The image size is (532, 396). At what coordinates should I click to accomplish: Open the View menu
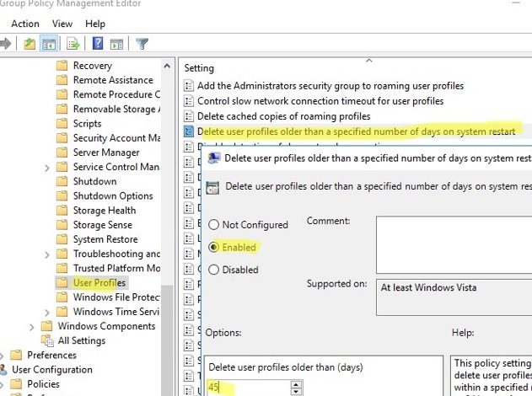[x=62, y=24]
